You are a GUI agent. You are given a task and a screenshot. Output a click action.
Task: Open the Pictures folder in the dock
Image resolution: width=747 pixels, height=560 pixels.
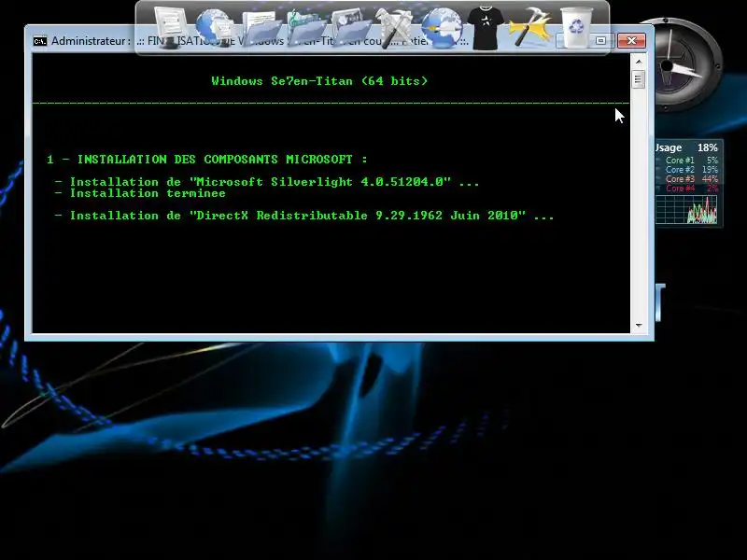click(x=351, y=29)
